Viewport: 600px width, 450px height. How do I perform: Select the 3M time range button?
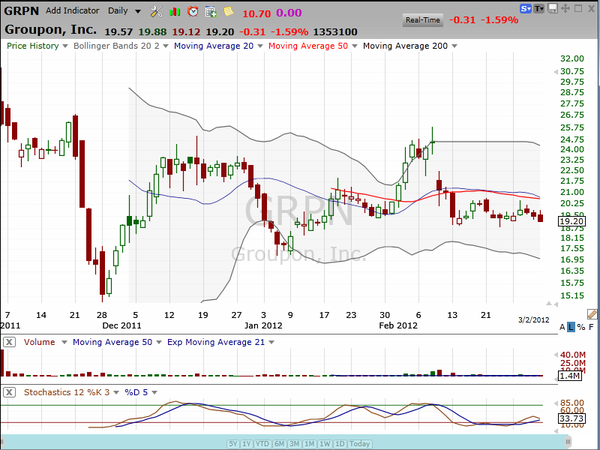[294, 444]
